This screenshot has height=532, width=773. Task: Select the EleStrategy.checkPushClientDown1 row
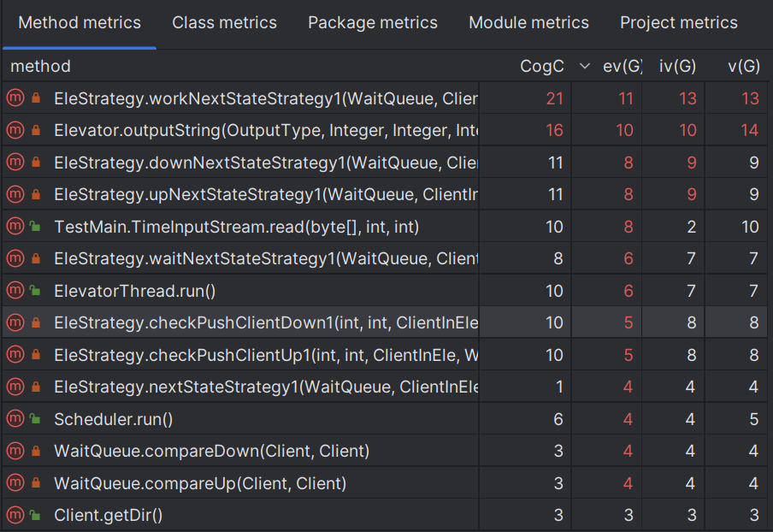click(x=265, y=322)
